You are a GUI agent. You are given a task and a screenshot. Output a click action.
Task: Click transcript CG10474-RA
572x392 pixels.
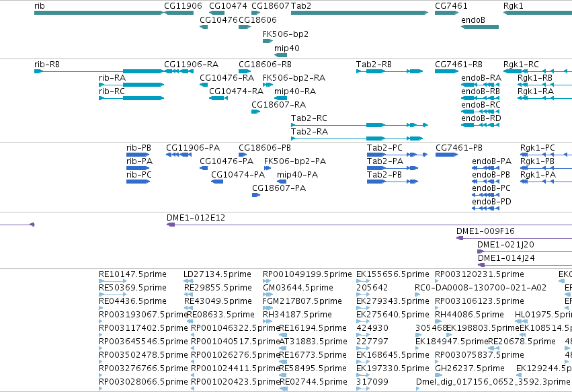tap(236, 91)
